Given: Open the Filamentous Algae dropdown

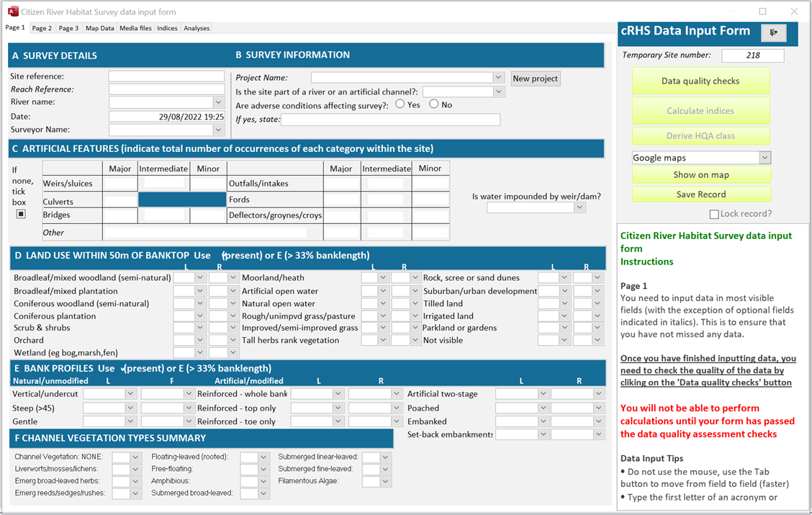Looking at the screenshot, I should coord(385,481).
